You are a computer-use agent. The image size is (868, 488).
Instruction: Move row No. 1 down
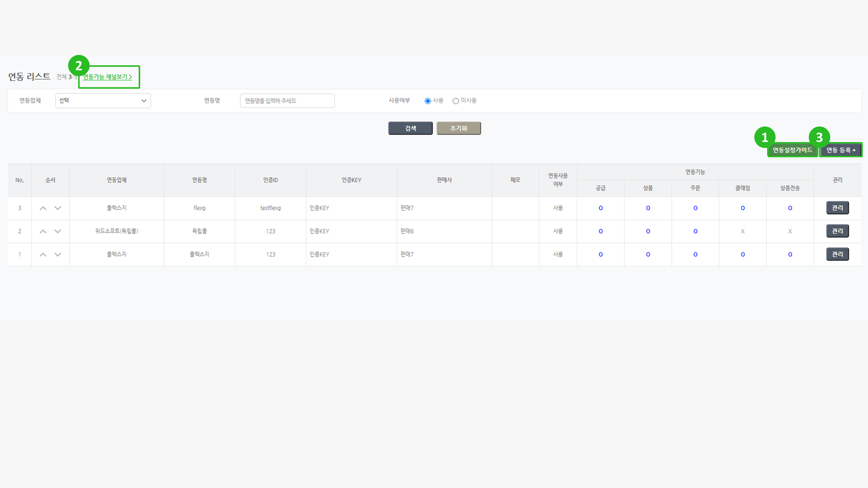pyautogui.click(x=58, y=255)
